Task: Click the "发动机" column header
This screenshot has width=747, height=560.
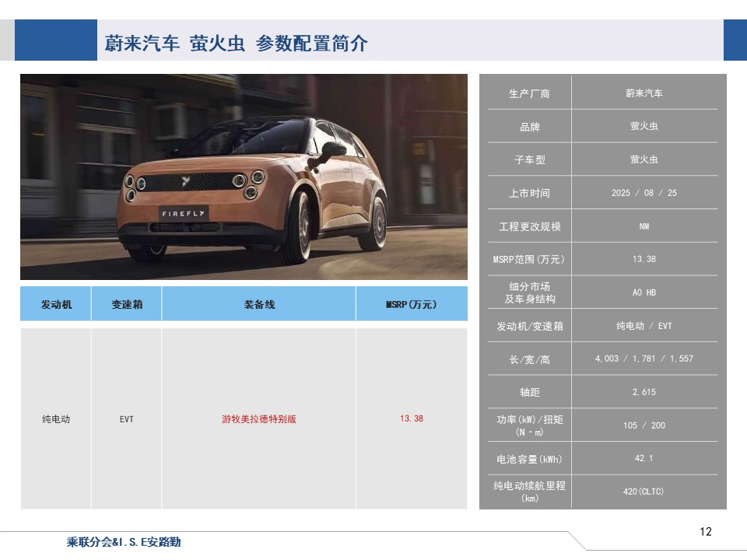Action: click(x=56, y=304)
